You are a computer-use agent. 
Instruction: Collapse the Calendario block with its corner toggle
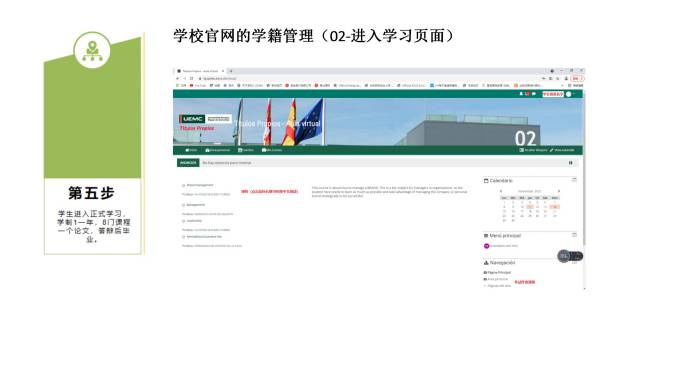[x=574, y=180]
